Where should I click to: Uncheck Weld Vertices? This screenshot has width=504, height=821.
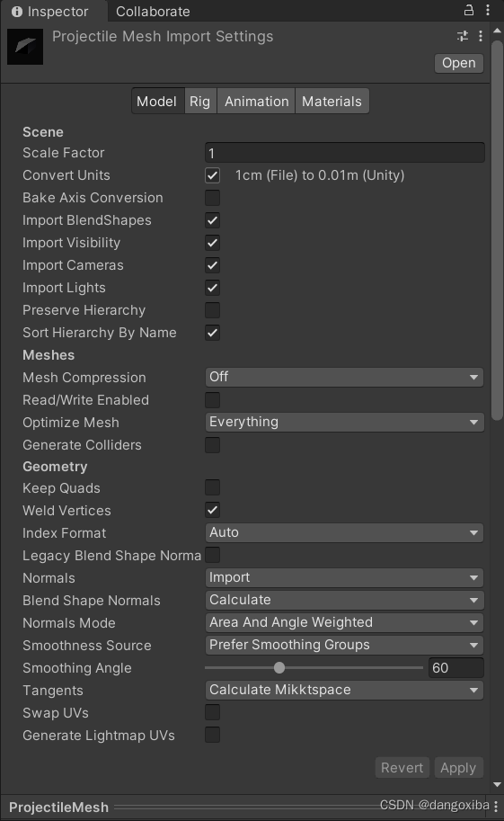point(213,510)
